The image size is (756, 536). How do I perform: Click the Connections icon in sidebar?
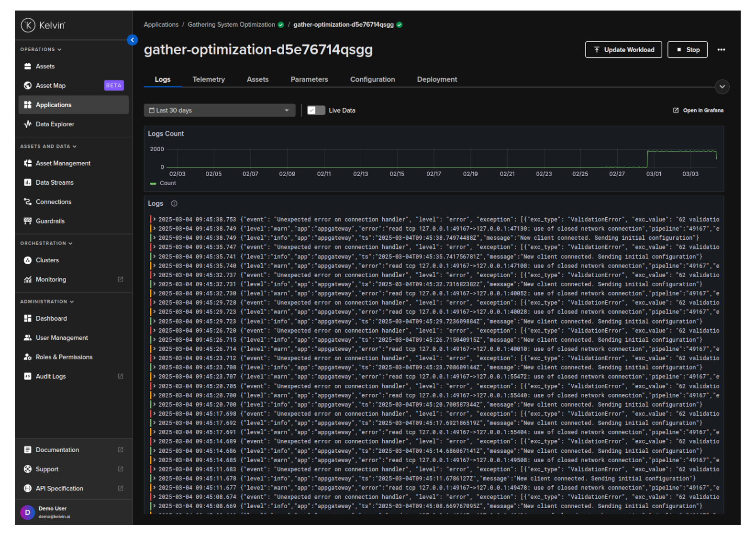[x=28, y=202]
